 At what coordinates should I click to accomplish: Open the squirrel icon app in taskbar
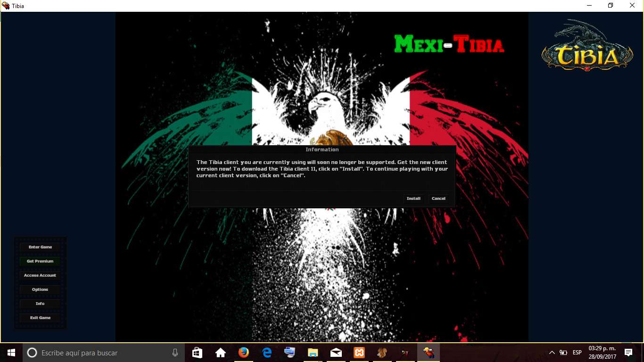pos(382,353)
